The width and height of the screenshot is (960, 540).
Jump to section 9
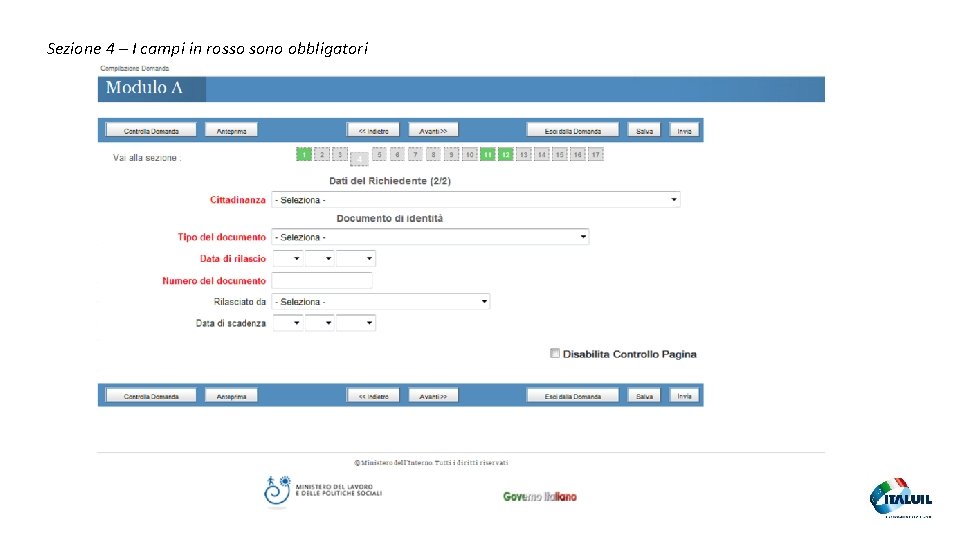point(451,154)
